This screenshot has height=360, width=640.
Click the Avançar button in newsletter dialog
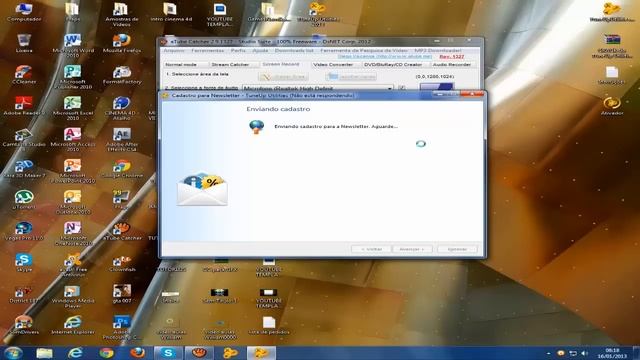pos(412,249)
